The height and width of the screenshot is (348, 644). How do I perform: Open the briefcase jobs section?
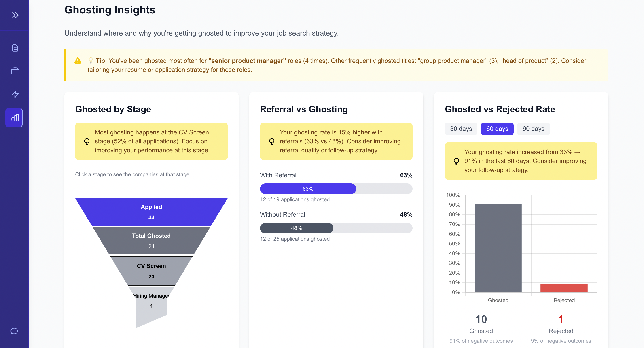15,71
